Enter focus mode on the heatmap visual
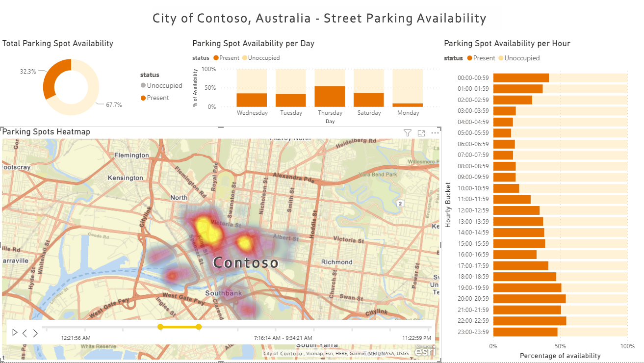This screenshot has width=644, height=363. (421, 132)
